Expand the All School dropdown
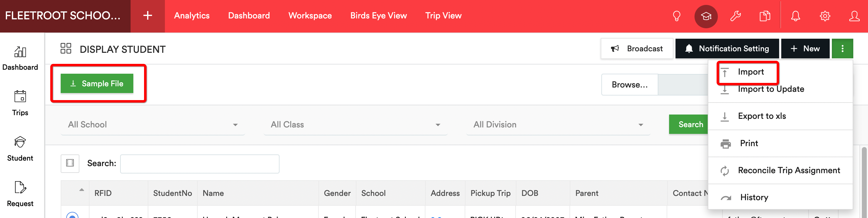 coord(153,125)
